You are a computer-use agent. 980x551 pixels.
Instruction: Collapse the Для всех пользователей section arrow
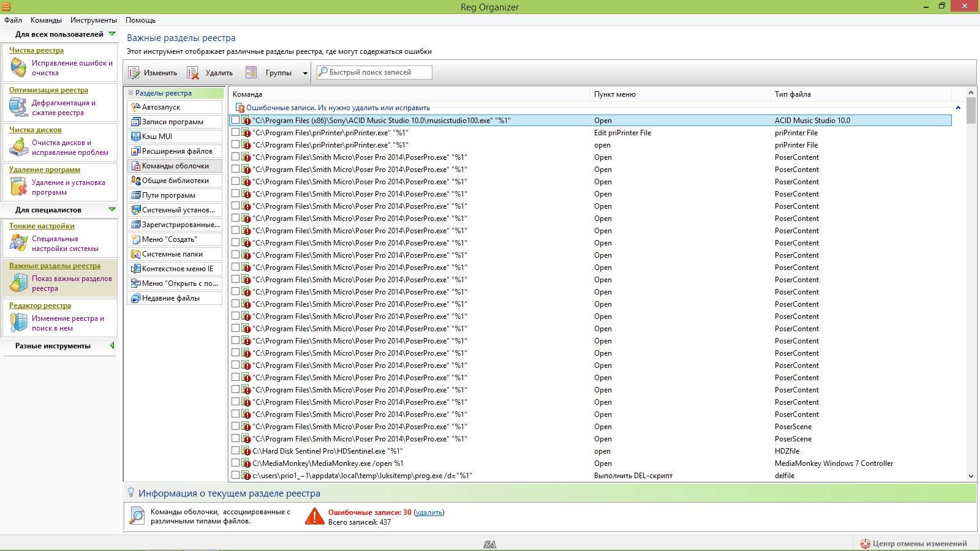coord(111,34)
